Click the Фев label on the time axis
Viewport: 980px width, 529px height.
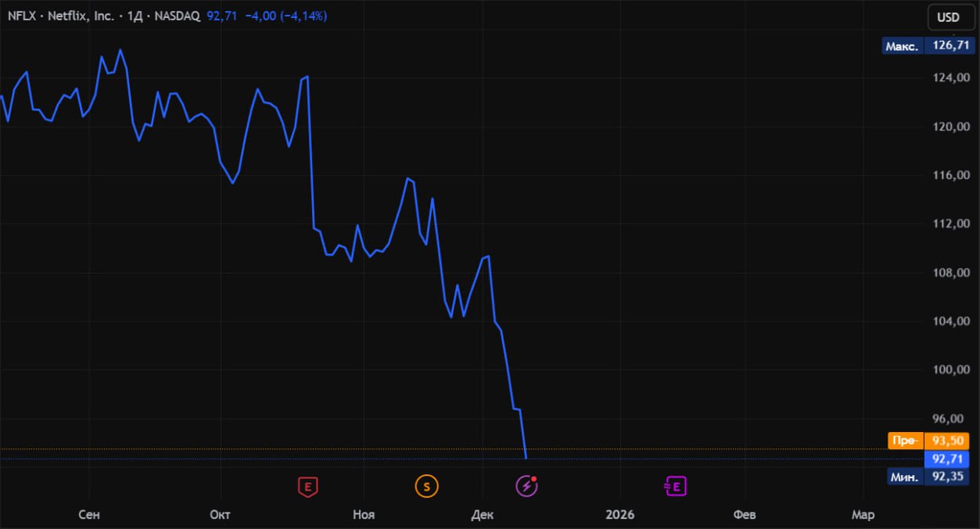click(x=744, y=514)
